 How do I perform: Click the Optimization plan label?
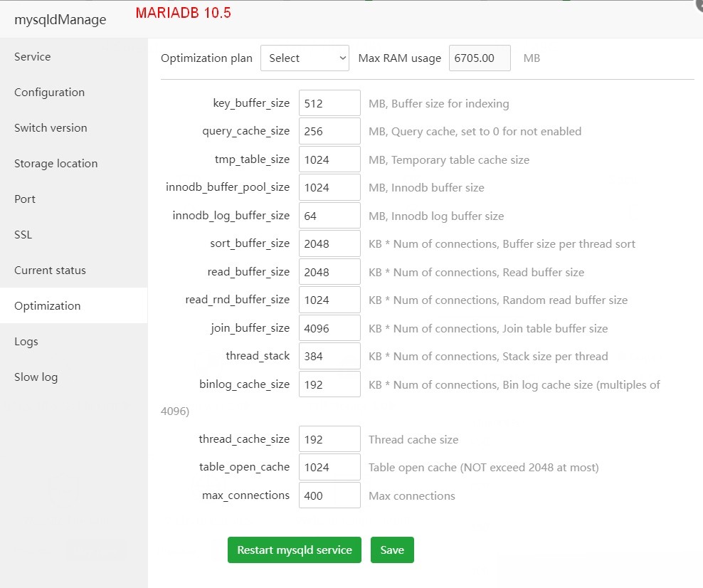click(x=206, y=58)
